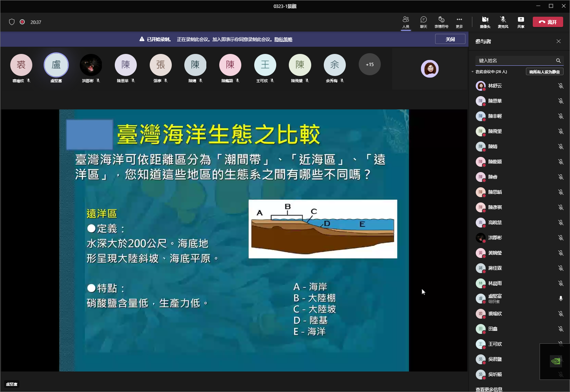Click the 共享 share screen icon
The image size is (570, 392).
pos(521,22)
